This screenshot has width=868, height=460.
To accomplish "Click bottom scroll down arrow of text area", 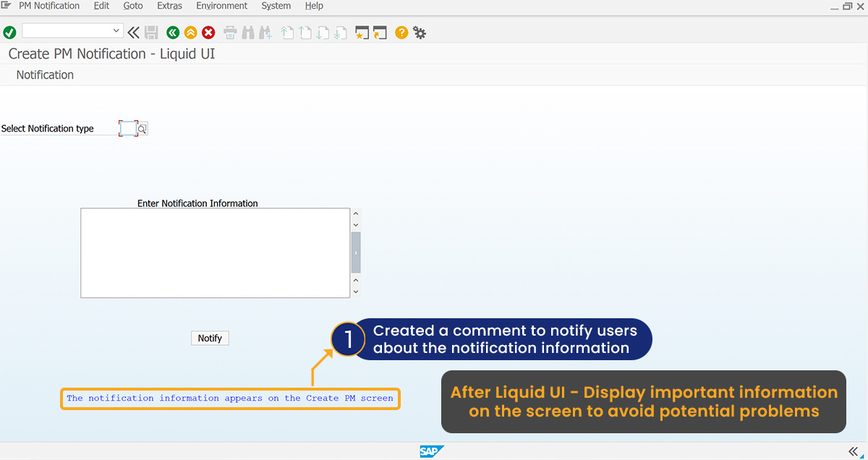I will click(355, 292).
